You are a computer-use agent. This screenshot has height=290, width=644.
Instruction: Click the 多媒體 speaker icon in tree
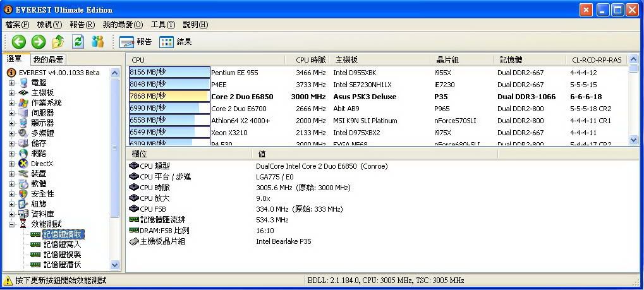coord(23,133)
